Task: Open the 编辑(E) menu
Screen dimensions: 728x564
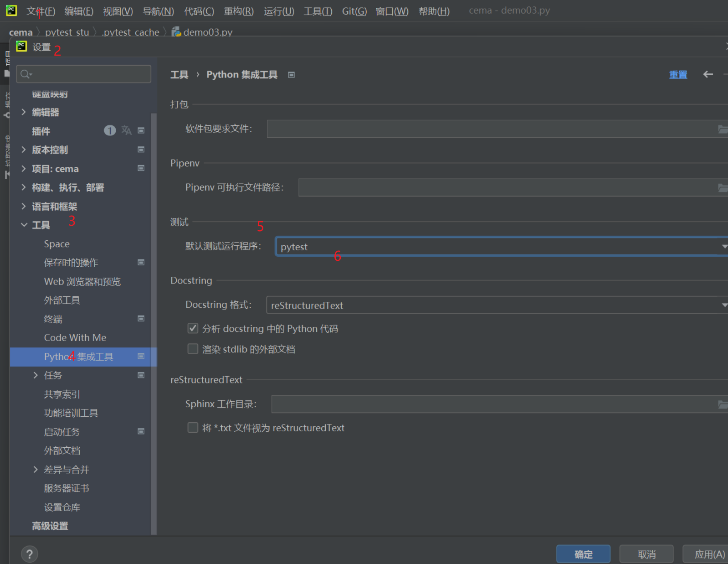Action: (79, 11)
